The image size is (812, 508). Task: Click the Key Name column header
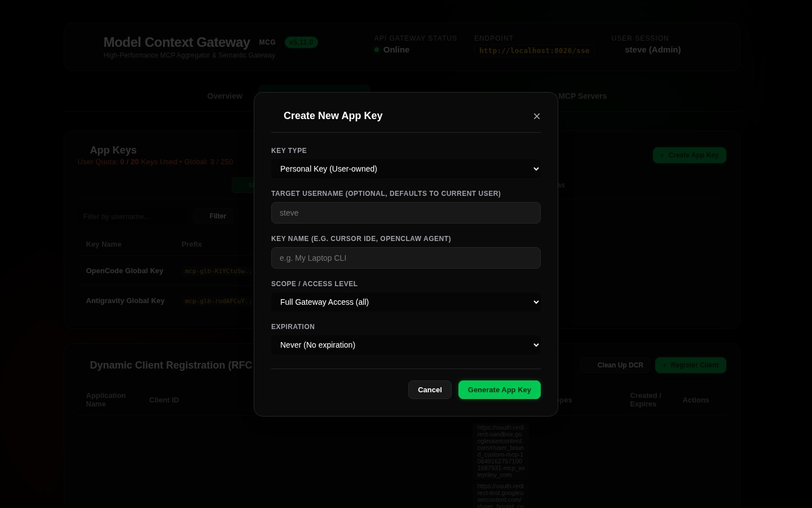tap(104, 244)
